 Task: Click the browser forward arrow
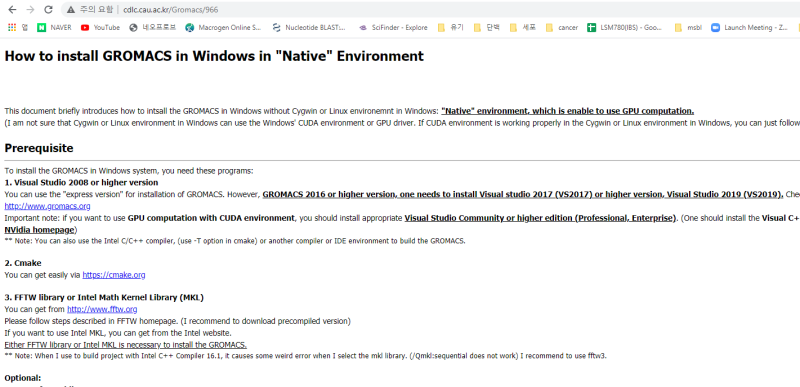coord(30,9)
